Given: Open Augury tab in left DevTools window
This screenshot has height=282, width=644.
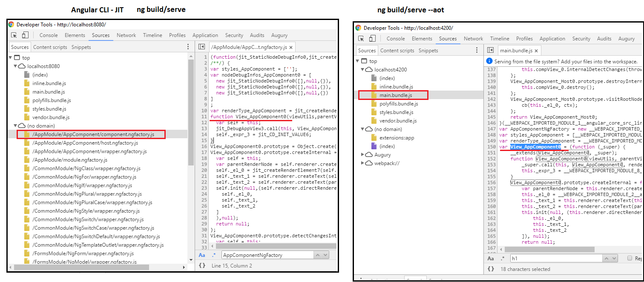Looking at the screenshot, I should (x=279, y=35).
